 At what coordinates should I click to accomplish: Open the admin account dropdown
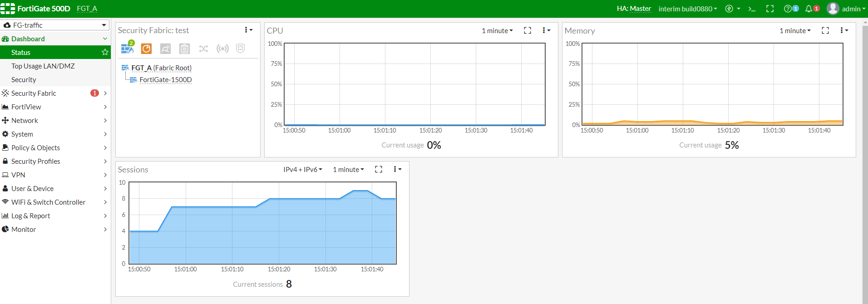(x=853, y=9)
